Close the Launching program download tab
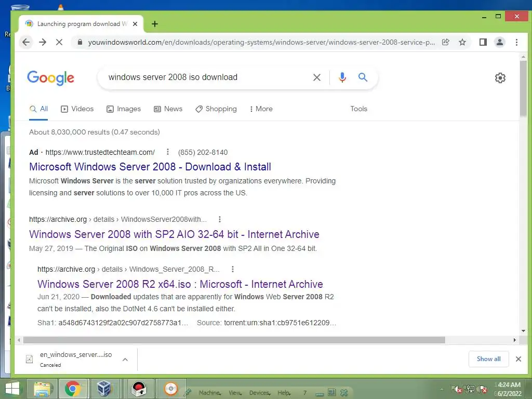The height and width of the screenshot is (399, 532). [x=135, y=24]
